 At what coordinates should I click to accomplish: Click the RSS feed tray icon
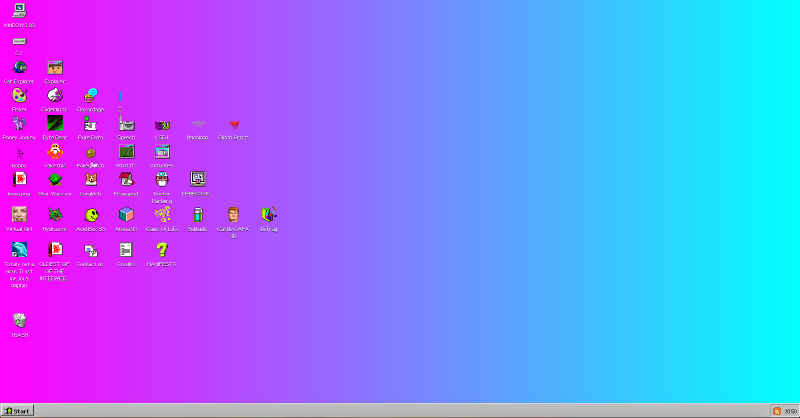[777, 411]
